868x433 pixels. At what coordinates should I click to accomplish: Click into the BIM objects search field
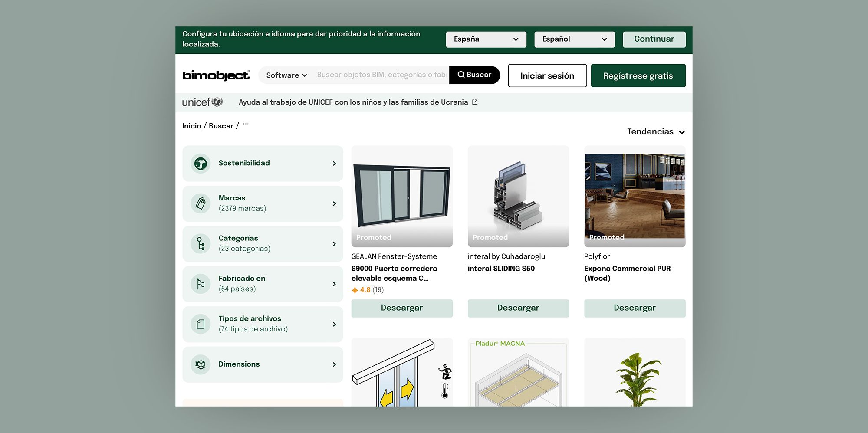coord(381,75)
